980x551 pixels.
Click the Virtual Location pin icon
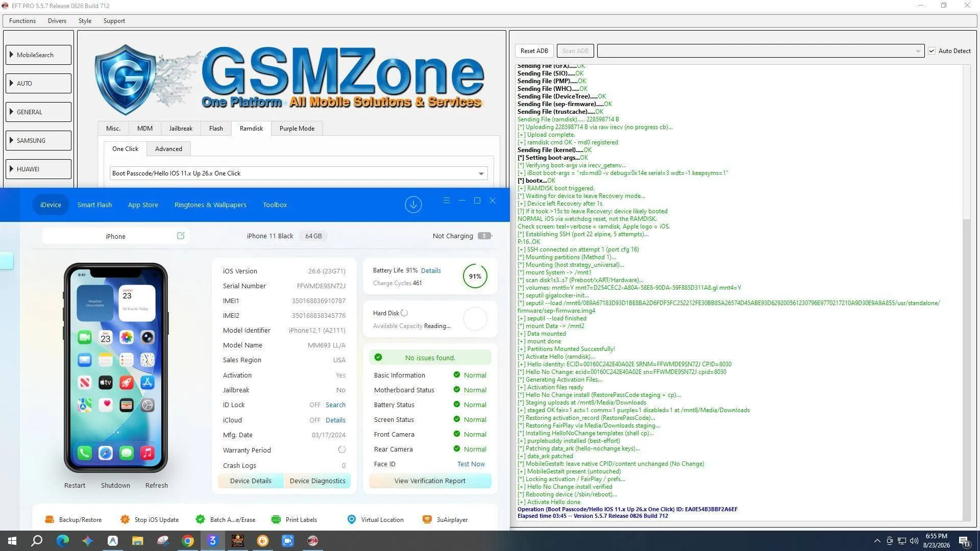click(352, 519)
